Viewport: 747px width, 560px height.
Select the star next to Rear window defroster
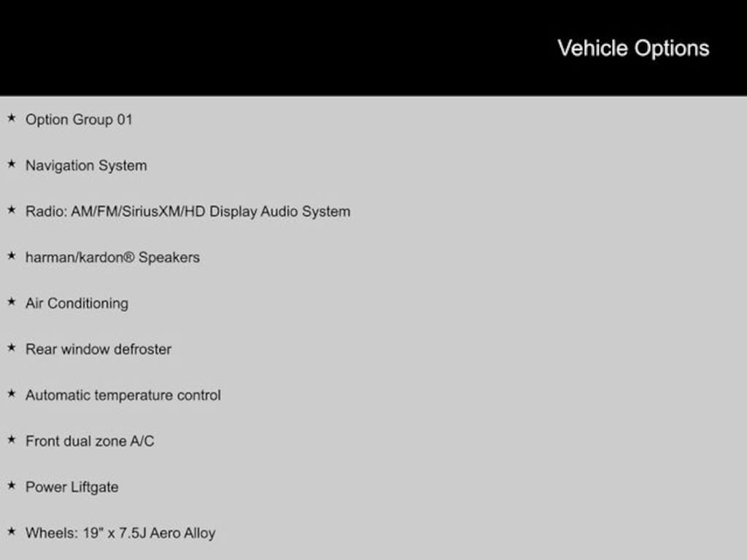coord(11,348)
